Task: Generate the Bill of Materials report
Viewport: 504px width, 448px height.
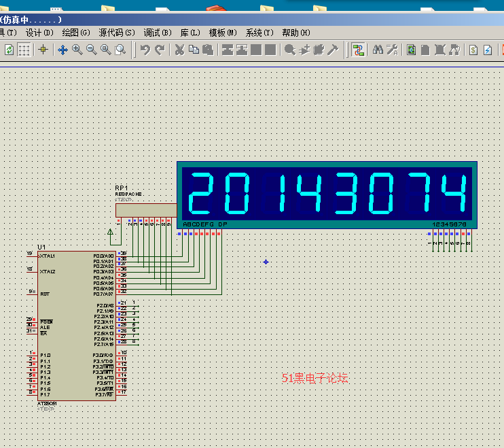Action: [473, 50]
